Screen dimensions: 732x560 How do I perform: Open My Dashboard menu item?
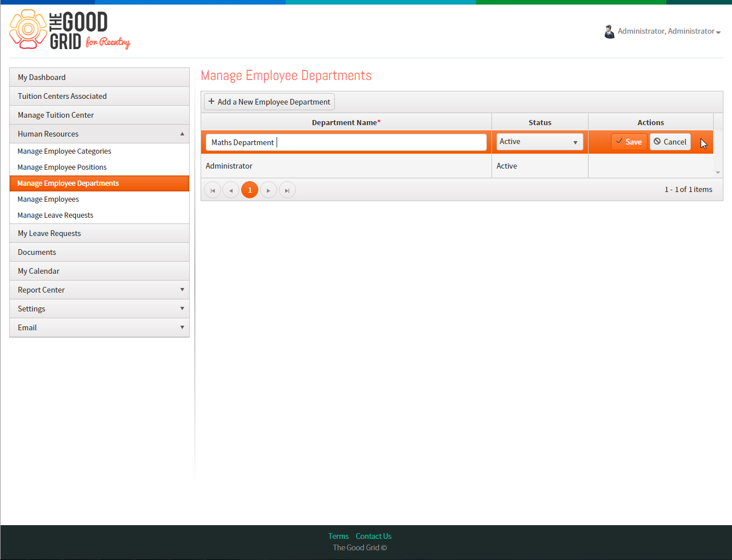(x=99, y=77)
